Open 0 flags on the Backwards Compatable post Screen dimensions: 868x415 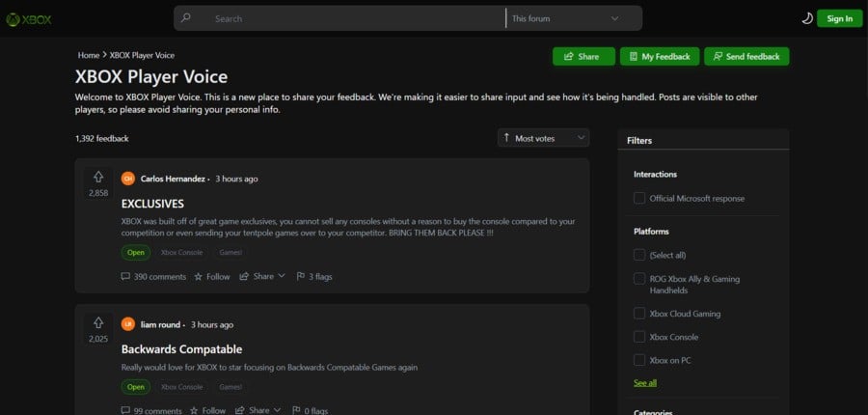(310, 410)
